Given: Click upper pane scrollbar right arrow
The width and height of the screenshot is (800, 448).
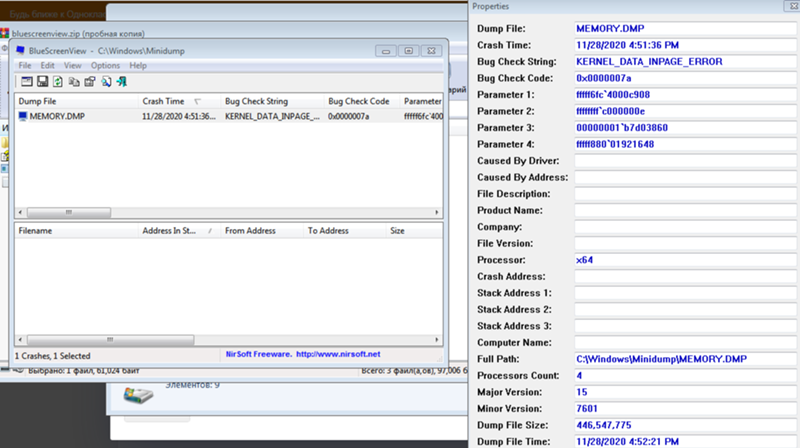Looking at the screenshot, I should point(437,212).
